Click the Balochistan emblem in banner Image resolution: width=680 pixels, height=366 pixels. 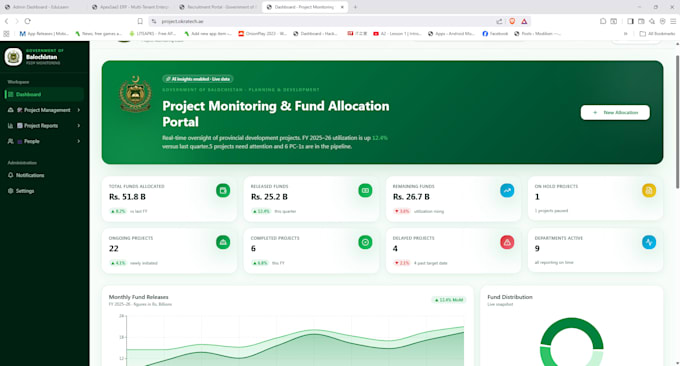point(135,94)
